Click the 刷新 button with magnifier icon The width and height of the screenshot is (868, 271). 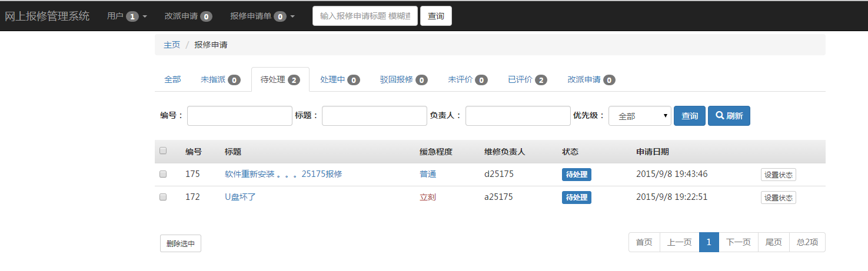729,116
